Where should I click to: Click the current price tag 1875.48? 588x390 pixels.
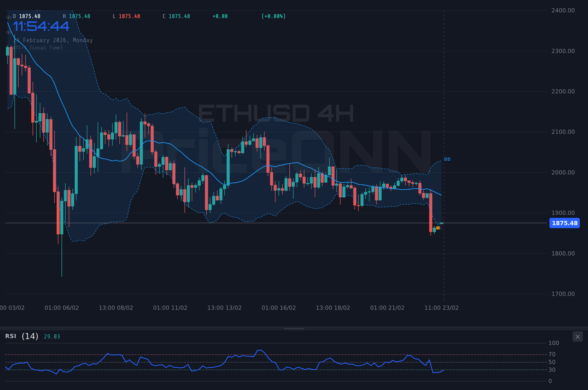(564, 223)
